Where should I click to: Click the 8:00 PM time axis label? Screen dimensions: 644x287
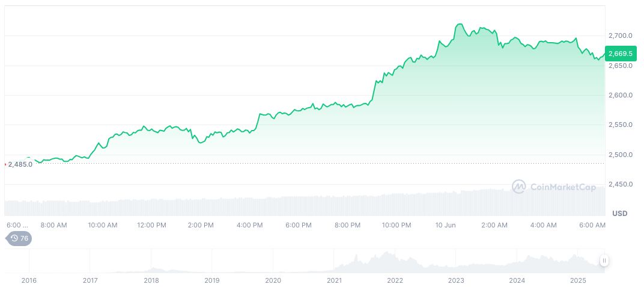tap(347, 225)
